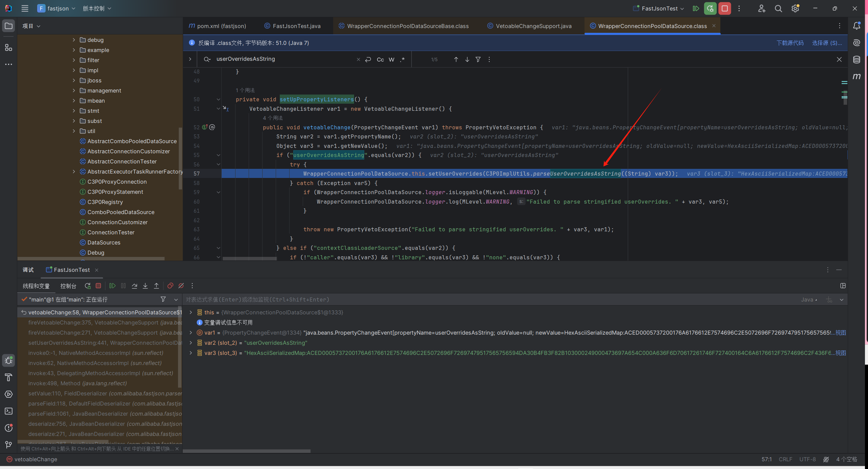Expand the management folder
868x469 pixels.
[74, 90]
